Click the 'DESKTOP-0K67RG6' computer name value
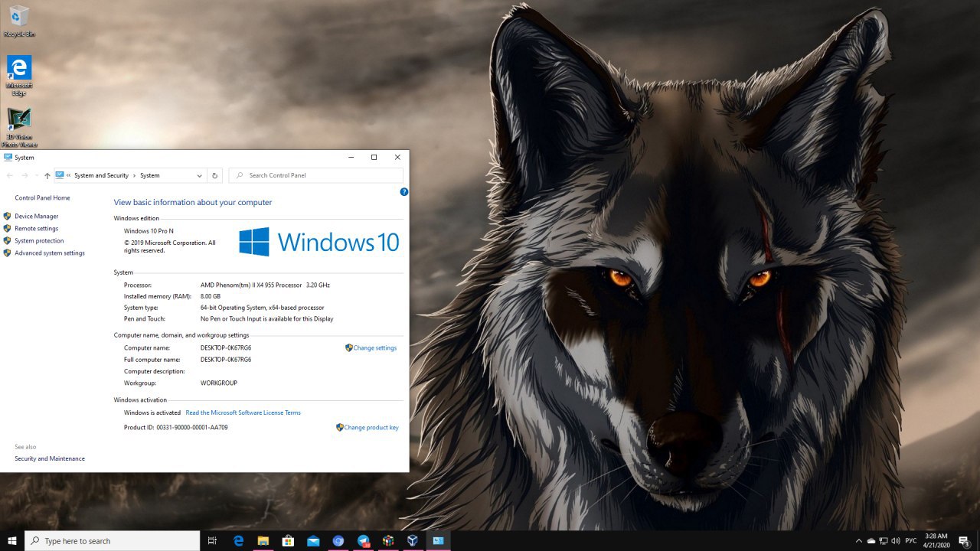 pos(226,347)
